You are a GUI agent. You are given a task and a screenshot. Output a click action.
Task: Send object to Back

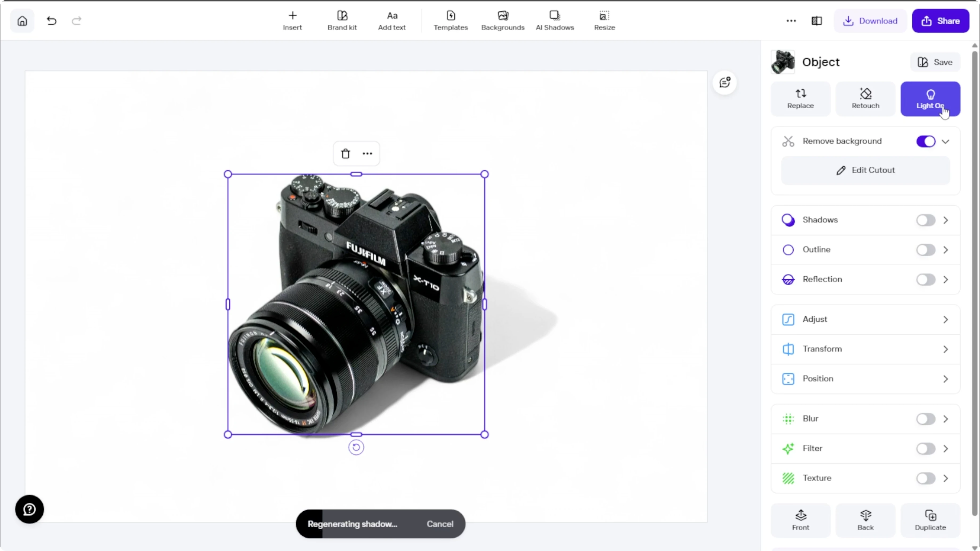tap(865, 520)
